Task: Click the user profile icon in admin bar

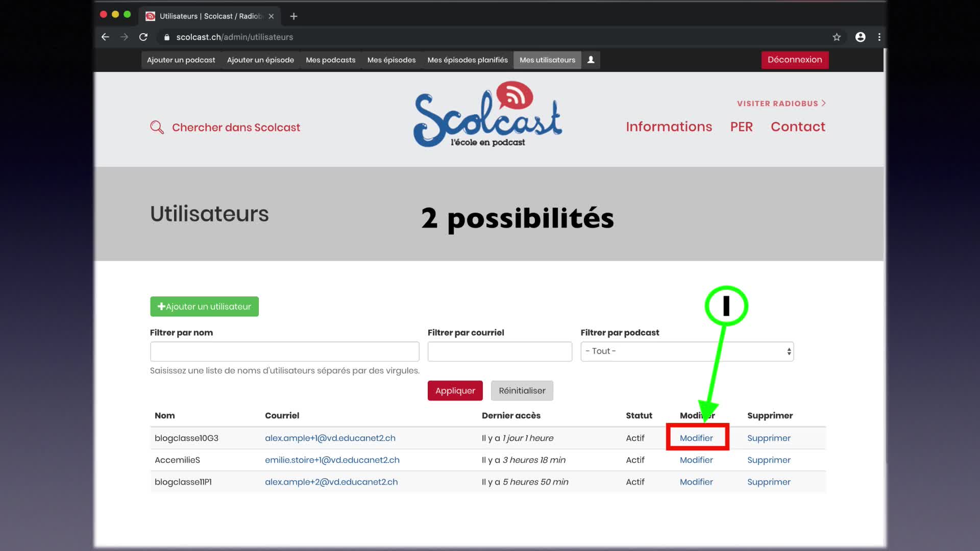Action: coord(591,60)
